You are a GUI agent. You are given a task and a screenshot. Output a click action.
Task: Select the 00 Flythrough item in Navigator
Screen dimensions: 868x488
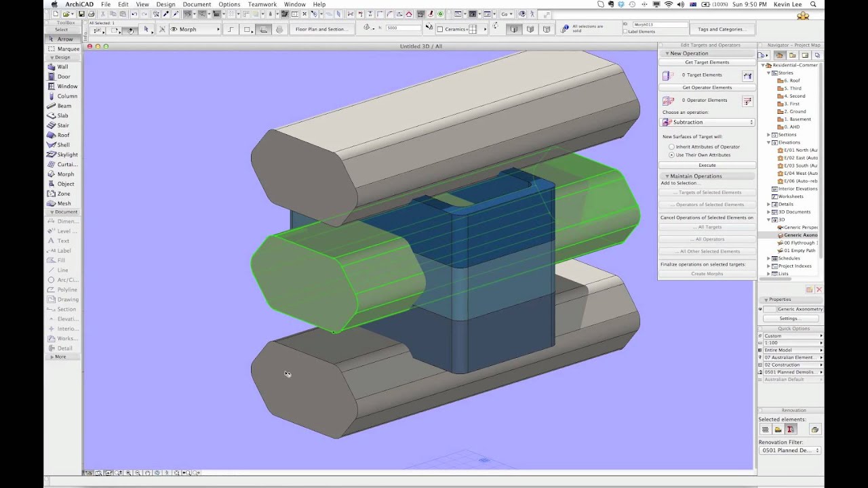(798, 243)
